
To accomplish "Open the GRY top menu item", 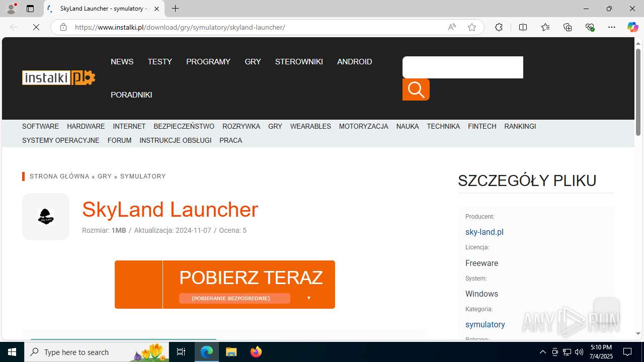I will point(253,62).
